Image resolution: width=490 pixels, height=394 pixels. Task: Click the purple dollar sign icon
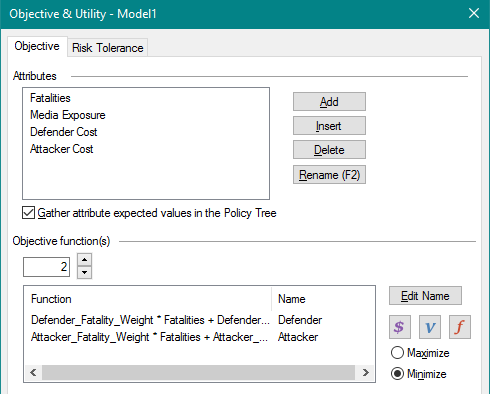(x=400, y=327)
